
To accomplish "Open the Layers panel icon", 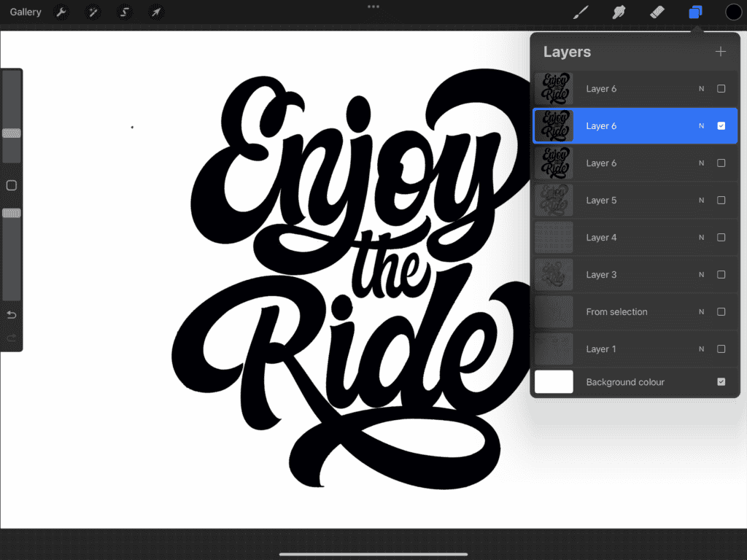I will point(694,12).
